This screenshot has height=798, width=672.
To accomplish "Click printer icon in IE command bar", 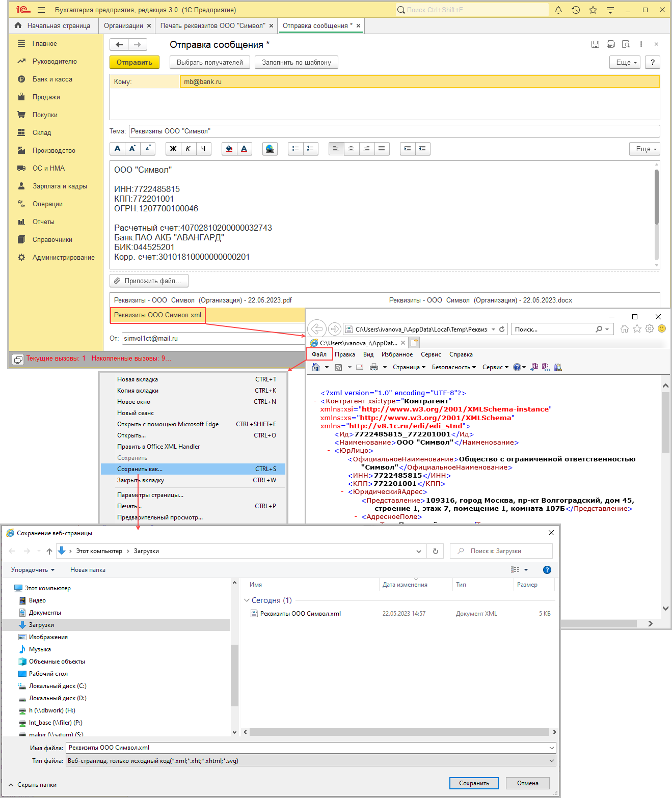I will [374, 367].
